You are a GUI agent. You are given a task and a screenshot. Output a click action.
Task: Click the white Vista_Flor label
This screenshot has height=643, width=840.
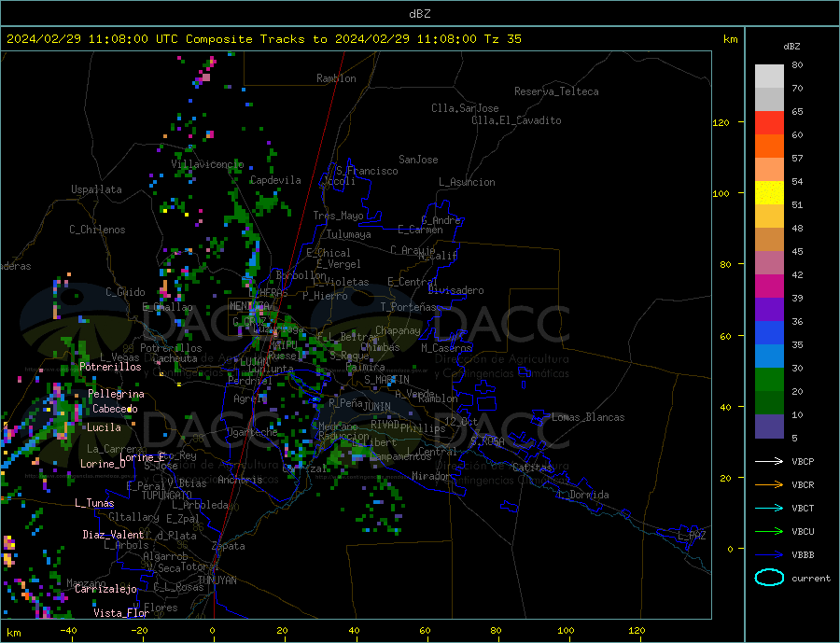tap(121, 613)
